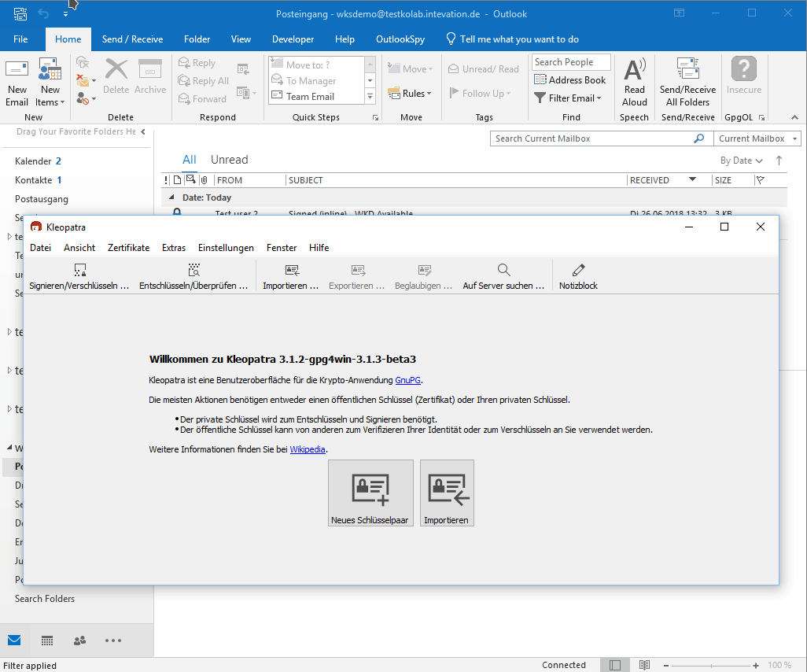Collapse the folder pane with the chevron
807x672 pixels.
143,132
